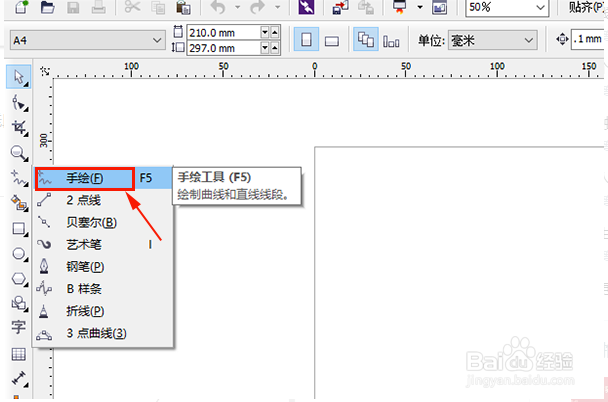Select the Rectangle tool
This screenshot has width=608, height=402.
click(x=19, y=228)
